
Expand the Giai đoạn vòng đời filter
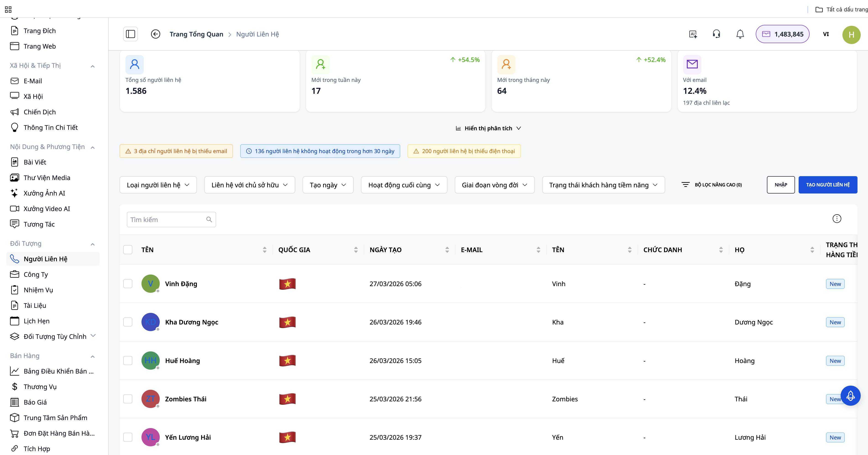(494, 185)
